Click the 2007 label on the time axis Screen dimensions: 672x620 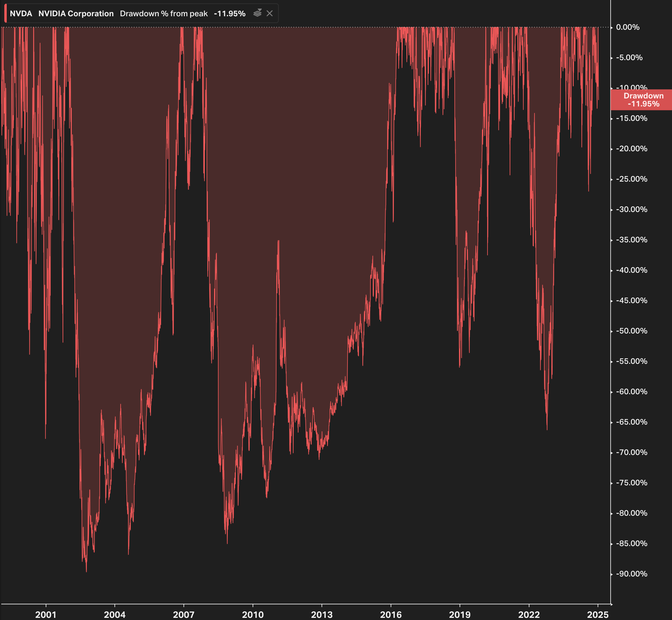point(184,615)
